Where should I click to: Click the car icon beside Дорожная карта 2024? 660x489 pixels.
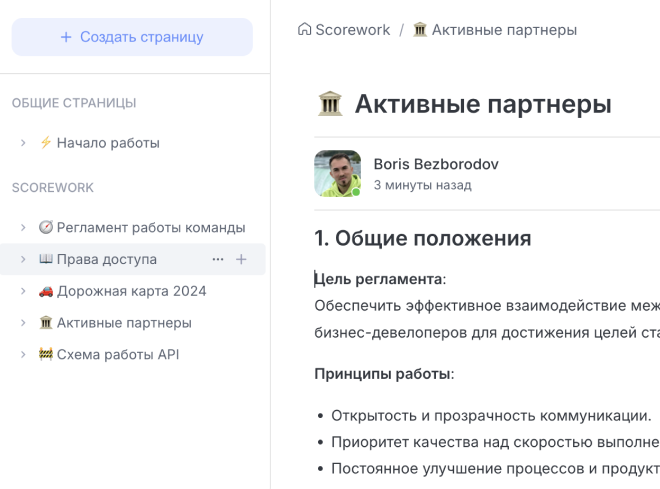coord(45,291)
